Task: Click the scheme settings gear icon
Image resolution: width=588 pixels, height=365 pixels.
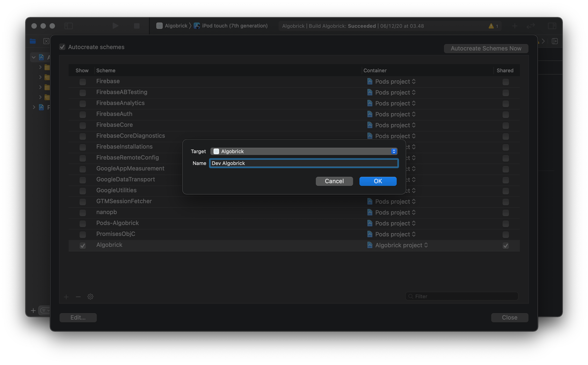Action: pyautogui.click(x=90, y=296)
